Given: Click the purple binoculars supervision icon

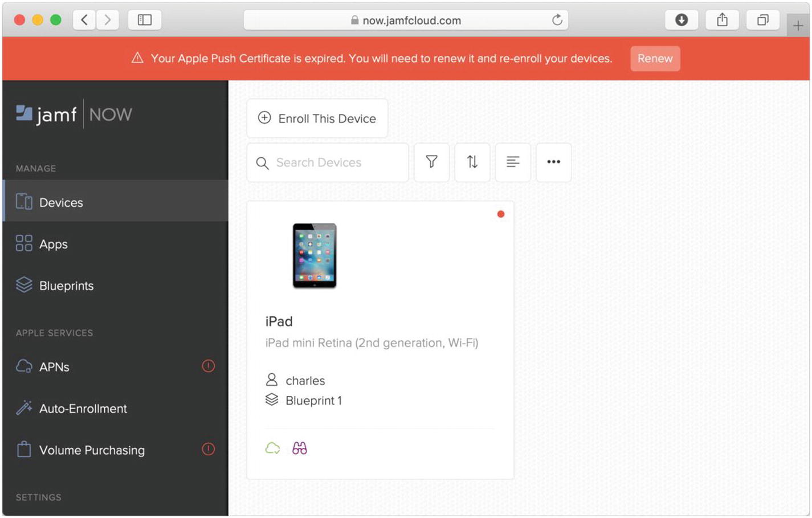Looking at the screenshot, I should click(x=300, y=448).
